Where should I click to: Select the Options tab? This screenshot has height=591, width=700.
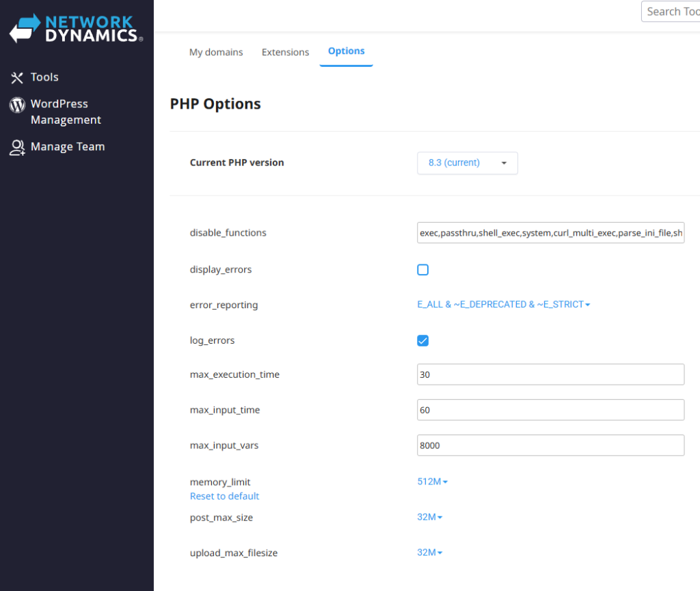(x=346, y=51)
